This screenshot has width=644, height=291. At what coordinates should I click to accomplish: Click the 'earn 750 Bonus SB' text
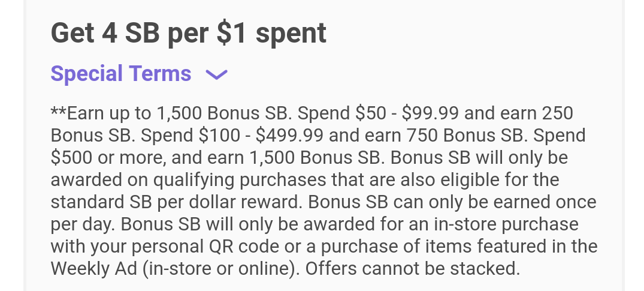(x=443, y=136)
